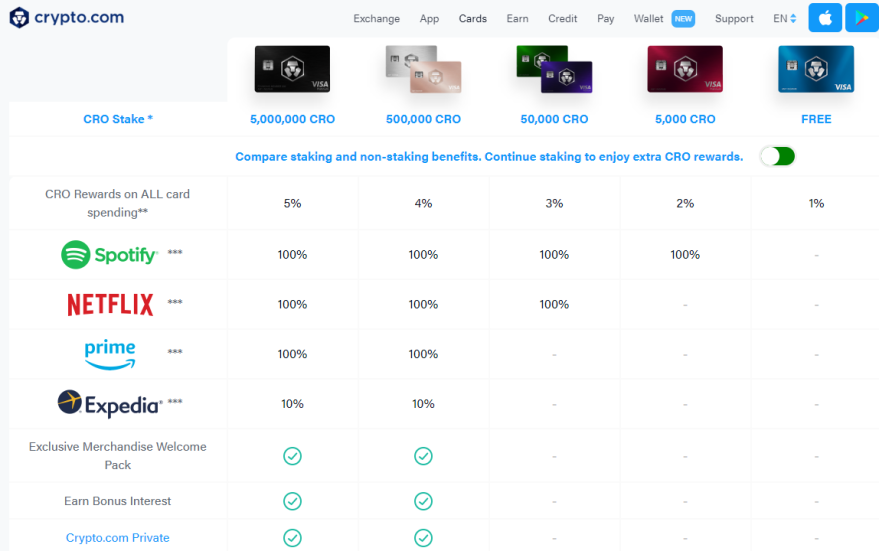This screenshot has height=551, width=879.
Task: Toggle the staking versus non-staking comparison switch
Action: pyautogui.click(x=778, y=156)
